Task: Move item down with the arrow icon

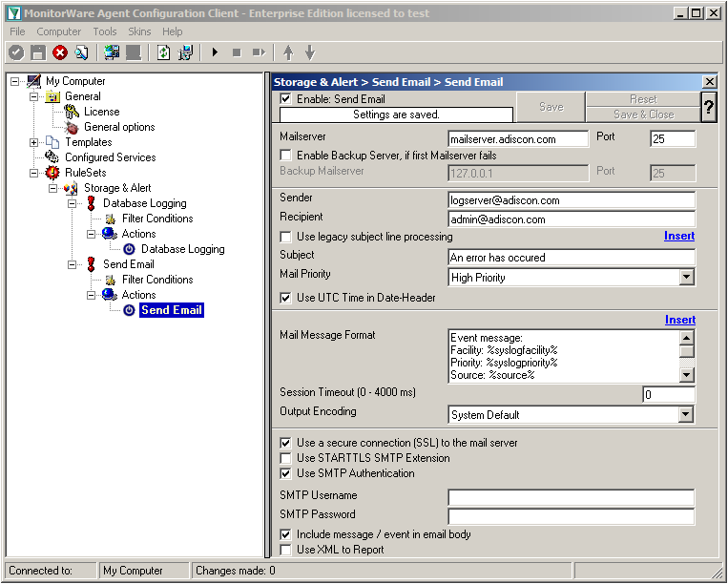Action: 310,52
